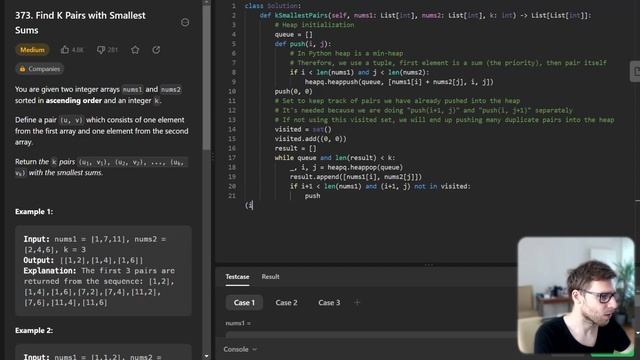Select Case 2 testcase
The image size is (640, 360).
pos(286,302)
